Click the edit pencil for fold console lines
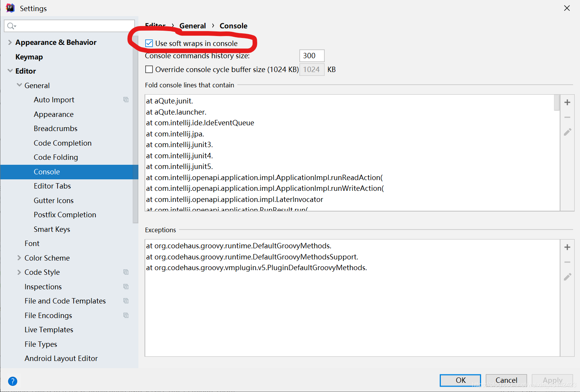The image size is (580, 392). 567,132
